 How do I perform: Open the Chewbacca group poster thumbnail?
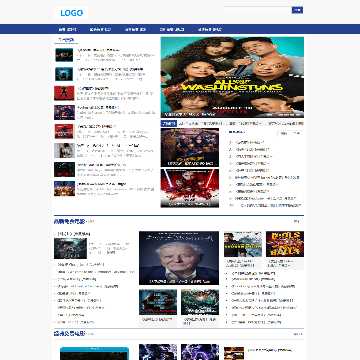click(190, 147)
